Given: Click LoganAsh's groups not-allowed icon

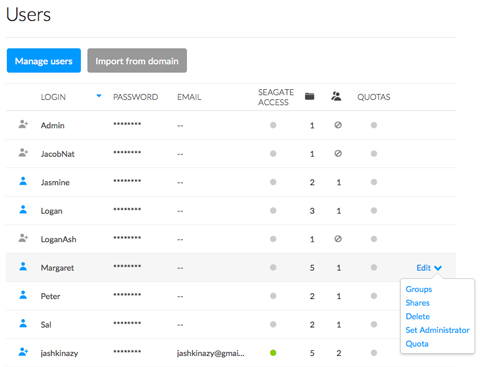Looking at the screenshot, I should (x=338, y=239).
